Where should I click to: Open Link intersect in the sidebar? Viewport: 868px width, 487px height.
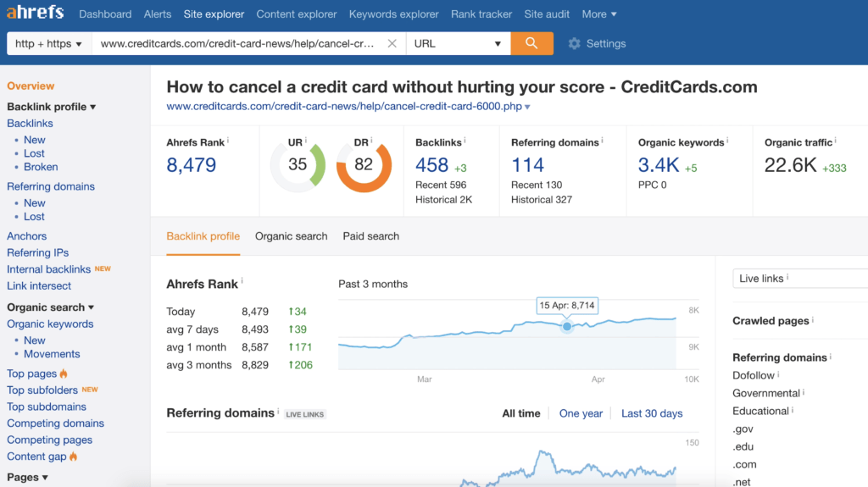tap(39, 286)
